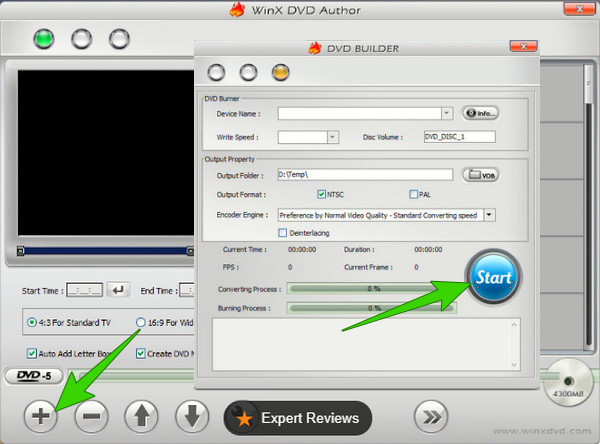Click the log box scroll up arrow
This screenshot has height=444, width=600.
click(514, 325)
